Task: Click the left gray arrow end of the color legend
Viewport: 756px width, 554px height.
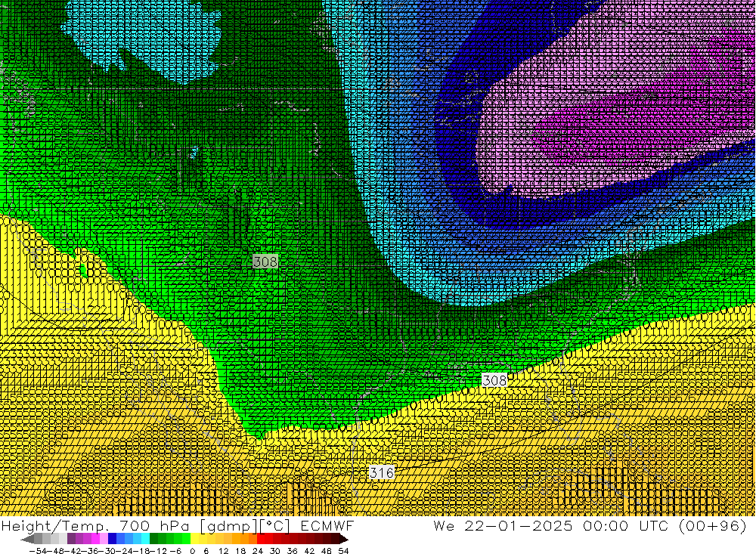Action: (27, 539)
